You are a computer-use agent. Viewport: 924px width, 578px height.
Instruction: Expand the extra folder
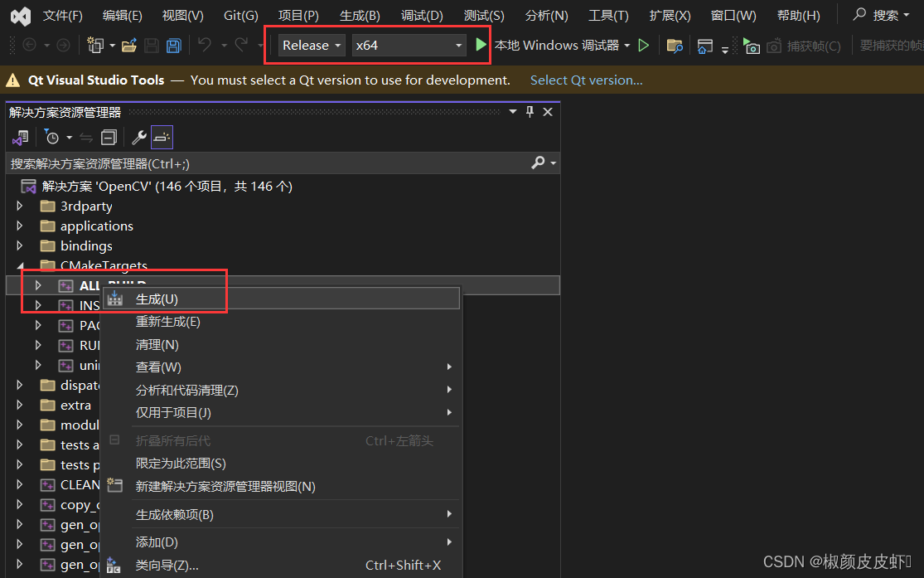(19, 406)
